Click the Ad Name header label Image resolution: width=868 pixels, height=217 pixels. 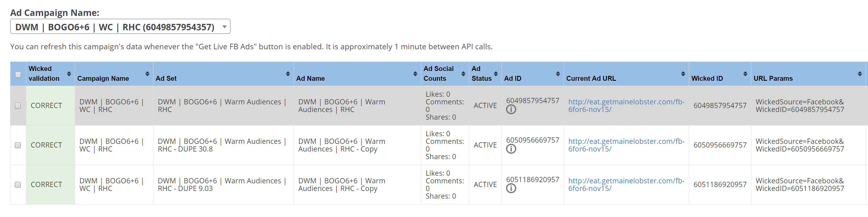tap(310, 78)
